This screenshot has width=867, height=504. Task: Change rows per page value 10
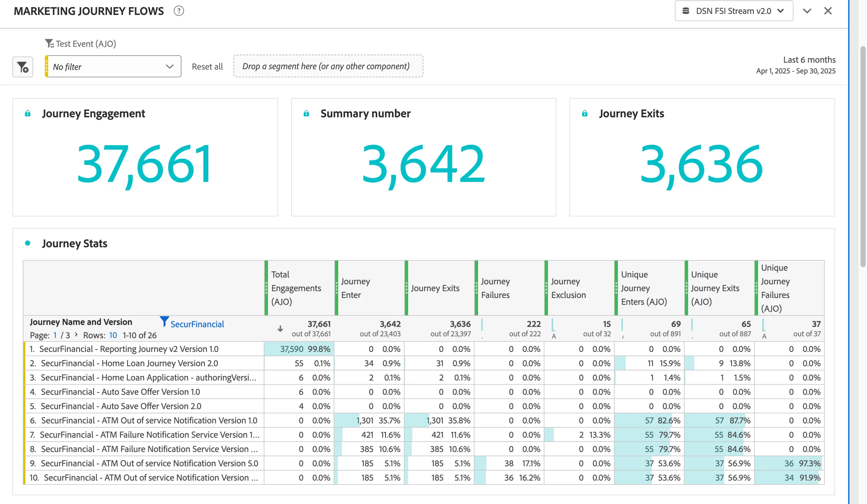113,335
